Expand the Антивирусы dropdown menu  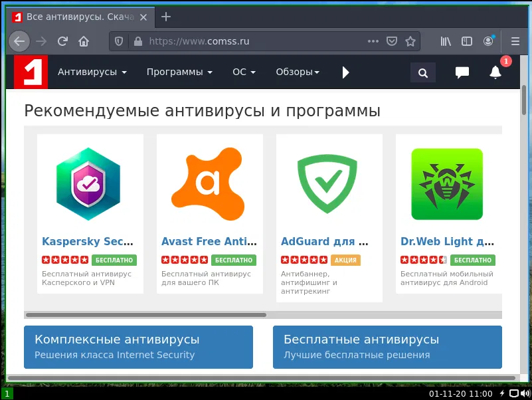(92, 72)
